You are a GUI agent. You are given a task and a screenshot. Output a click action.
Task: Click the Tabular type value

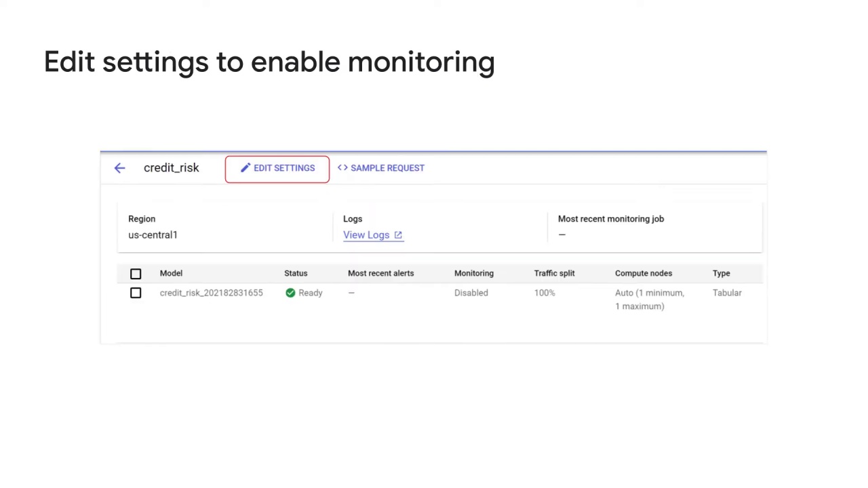[727, 293]
